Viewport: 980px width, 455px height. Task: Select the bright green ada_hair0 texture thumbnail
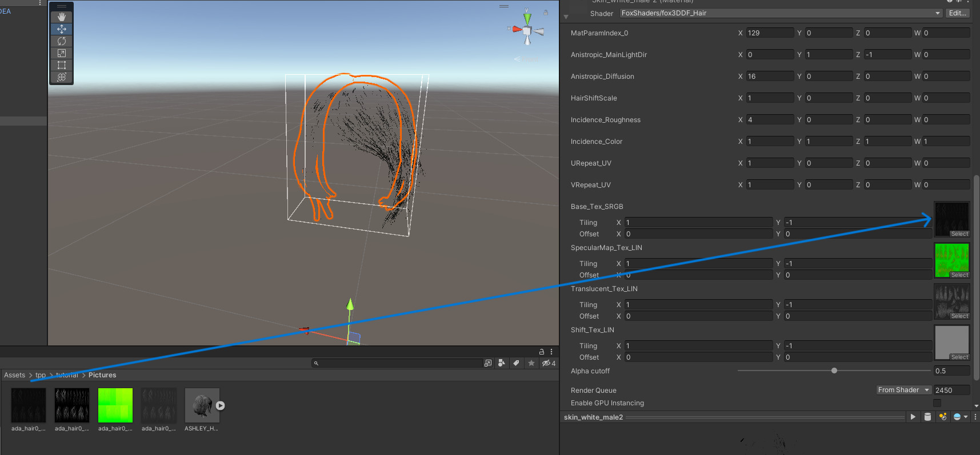[115, 405]
